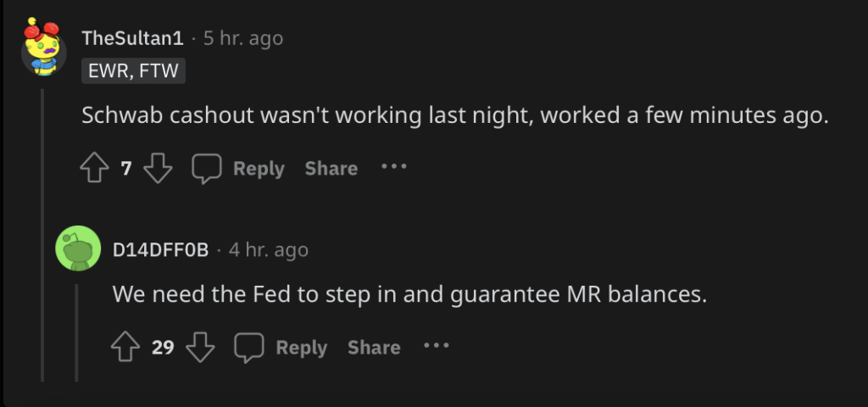Viewport: 868px width, 407px height.
Task: Collapse TheSultan1's thread using its vertical line
Action: point(42,235)
